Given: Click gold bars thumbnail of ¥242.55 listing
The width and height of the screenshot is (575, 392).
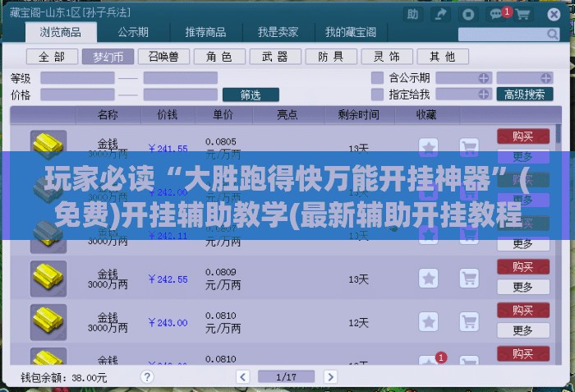Looking at the screenshot, I should (48, 279).
